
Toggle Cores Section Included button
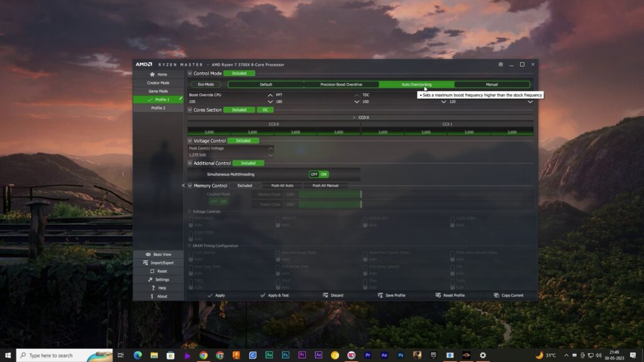coord(239,110)
